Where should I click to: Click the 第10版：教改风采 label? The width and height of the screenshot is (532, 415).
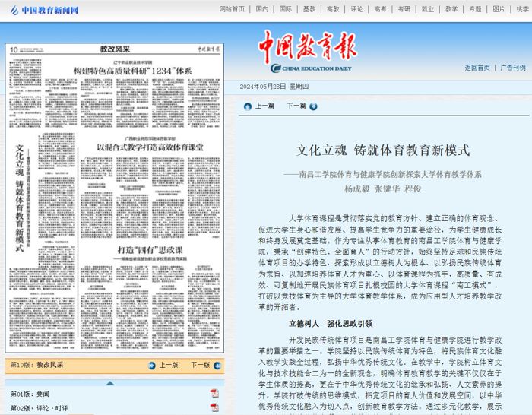37,365
